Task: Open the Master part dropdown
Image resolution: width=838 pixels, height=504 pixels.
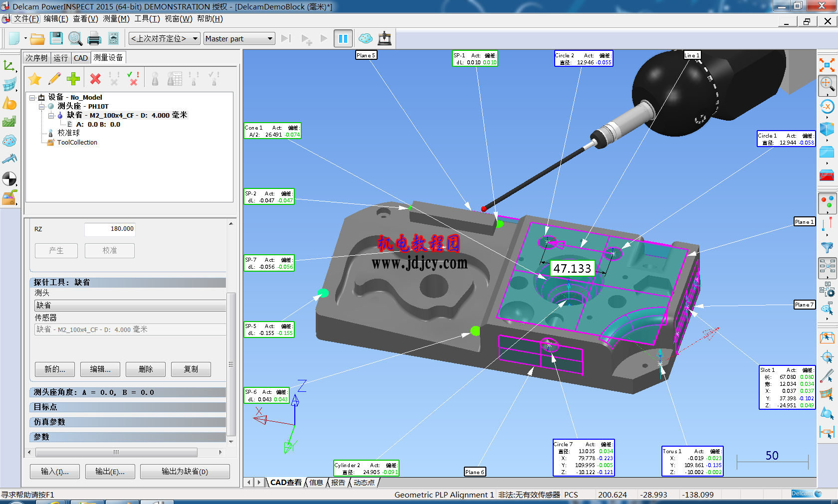Action: (x=239, y=38)
